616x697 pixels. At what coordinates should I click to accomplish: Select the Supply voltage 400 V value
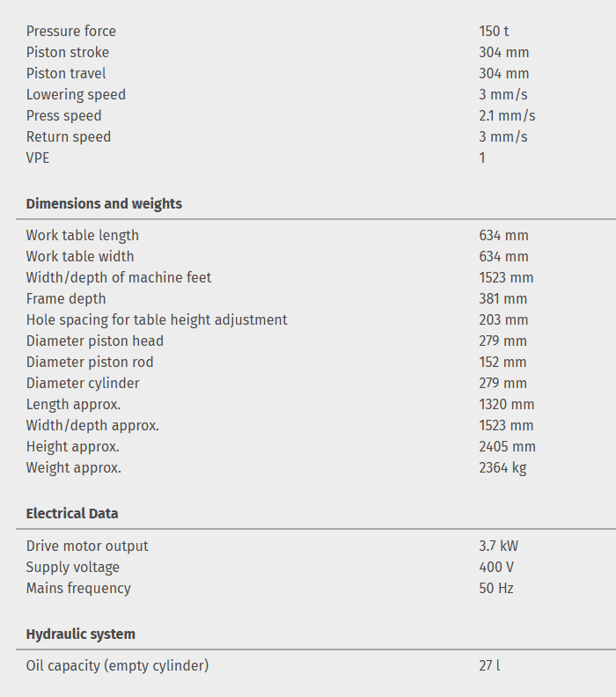(496, 567)
